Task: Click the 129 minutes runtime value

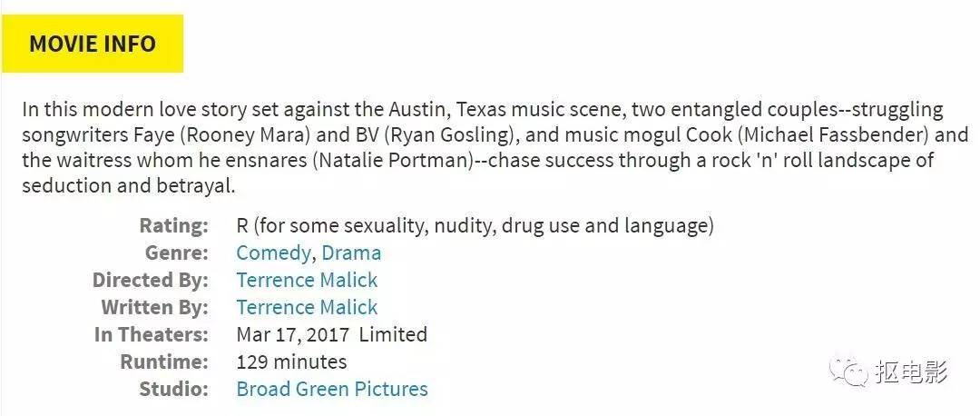Action: click(291, 362)
